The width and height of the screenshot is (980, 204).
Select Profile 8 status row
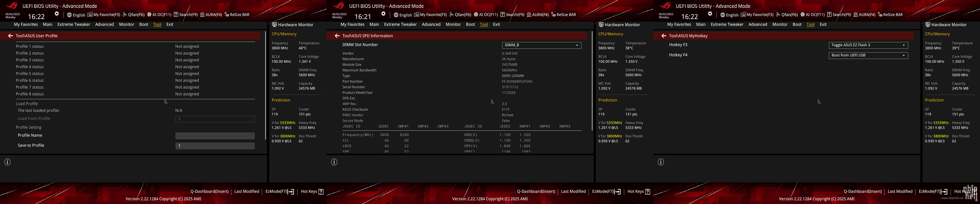tap(135, 94)
